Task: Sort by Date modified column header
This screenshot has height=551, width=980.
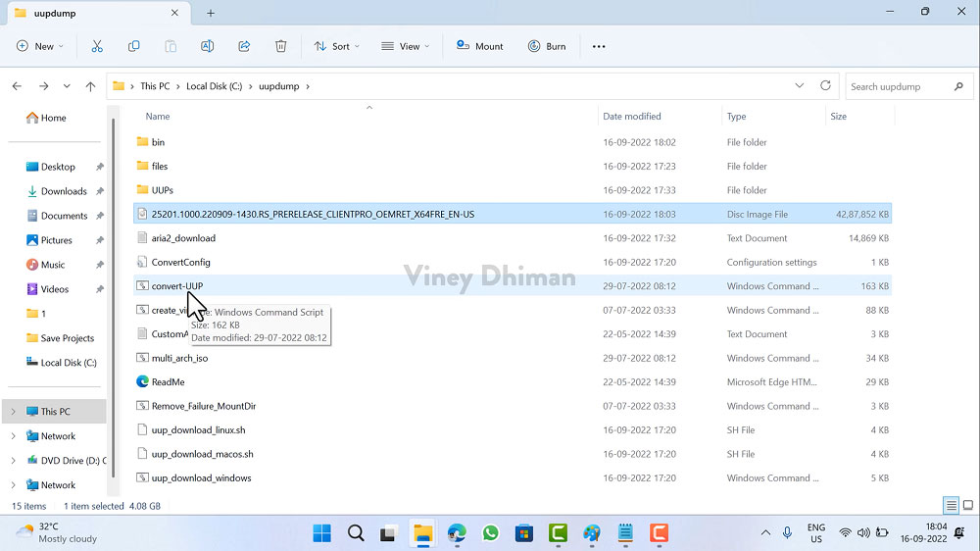Action: point(632,117)
